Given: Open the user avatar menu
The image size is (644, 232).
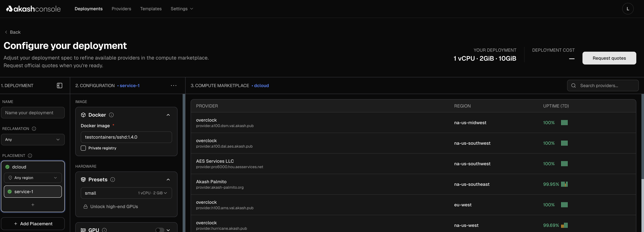Looking at the screenshot, I should [627, 9].
